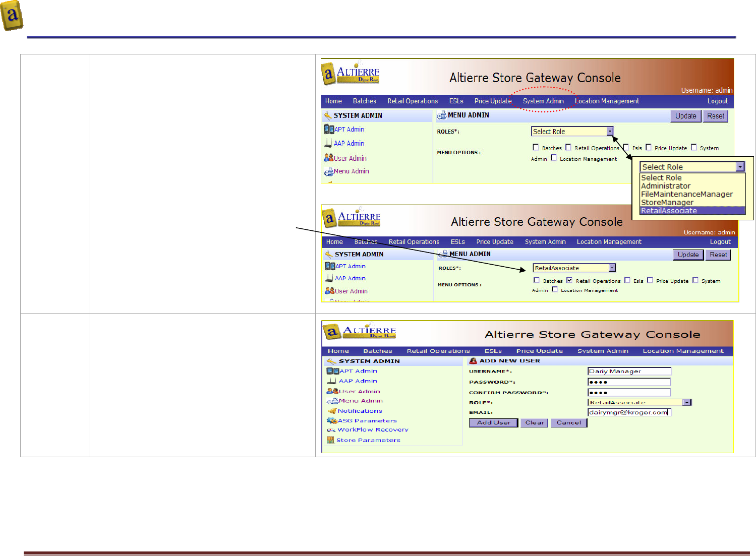Check the Batches checkbox in the lower Menu Admin screen
This screenshot has height=556, width=756.
[x=537, y=280]
